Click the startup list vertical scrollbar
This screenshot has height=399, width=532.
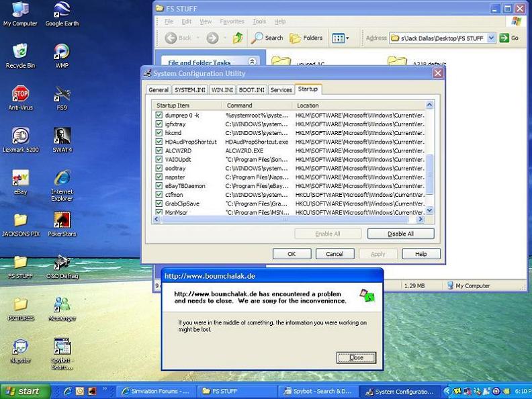coord(429,175)
